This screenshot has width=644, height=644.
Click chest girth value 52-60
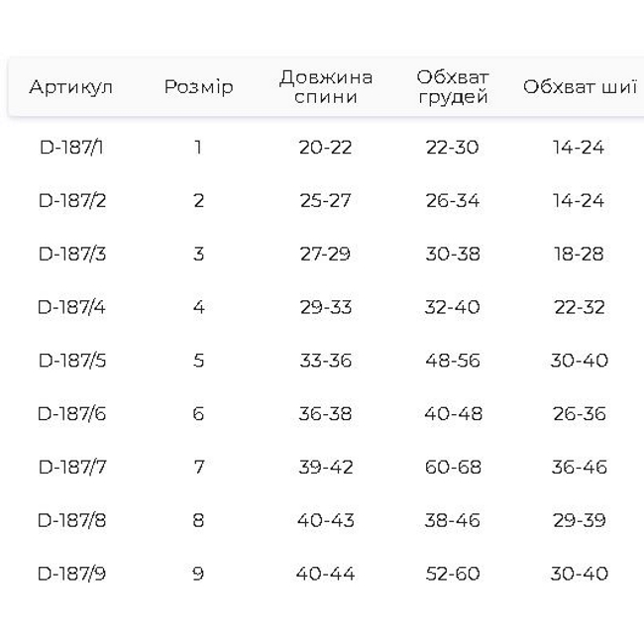point(453,574)
